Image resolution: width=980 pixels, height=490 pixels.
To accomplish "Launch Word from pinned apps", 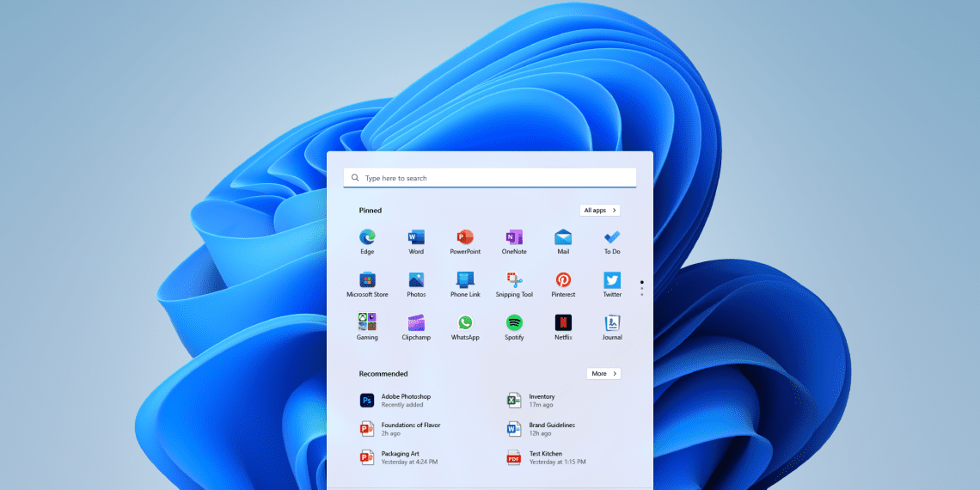I will click(x=416, y=237).
